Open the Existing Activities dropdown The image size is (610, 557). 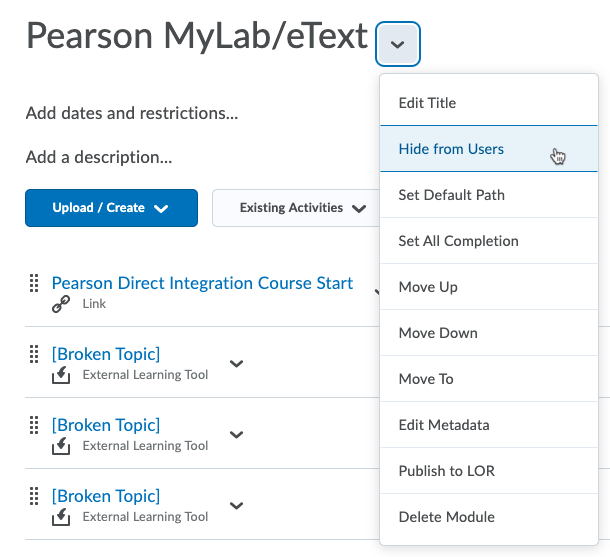point(296,208)
